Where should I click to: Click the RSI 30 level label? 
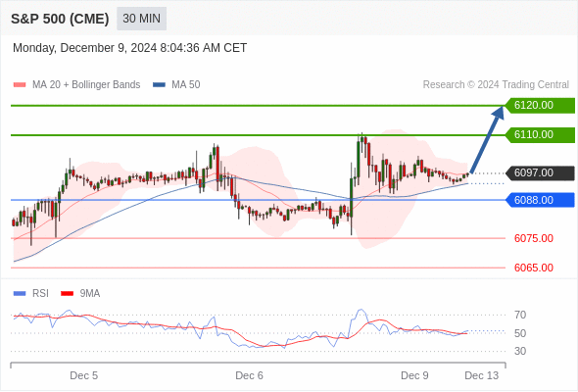click(520, 351)
